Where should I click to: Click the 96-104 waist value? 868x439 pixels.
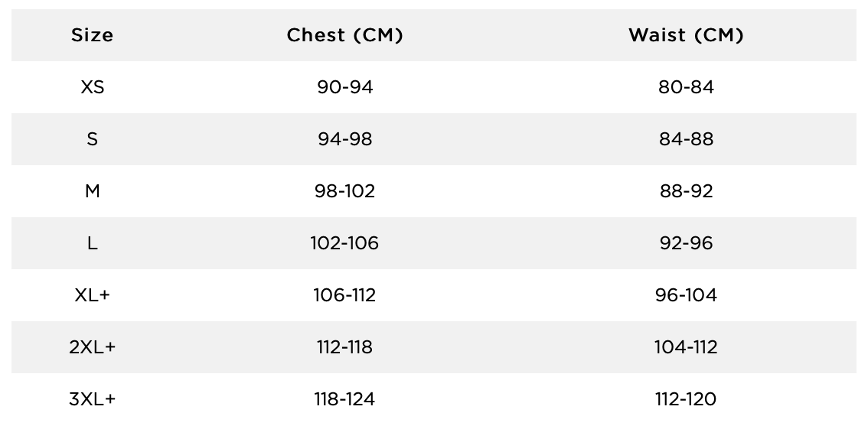686,295
